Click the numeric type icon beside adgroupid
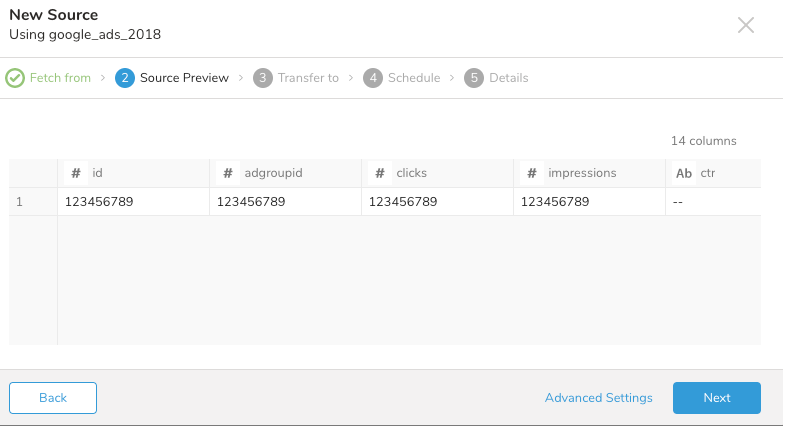Image resolution: width=789 pixels, height=437 pixels. 228,173
